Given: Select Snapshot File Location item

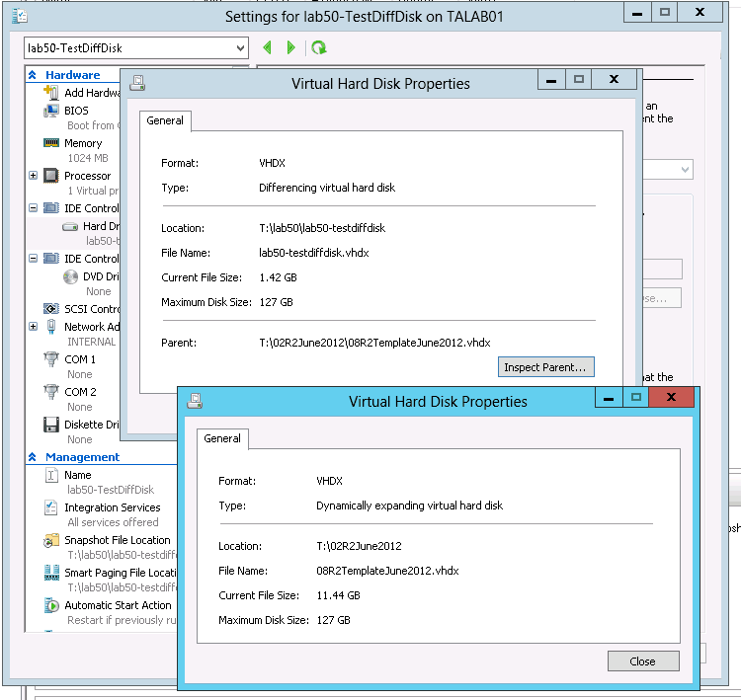Looking at the screenshot, I should [117, 540].
